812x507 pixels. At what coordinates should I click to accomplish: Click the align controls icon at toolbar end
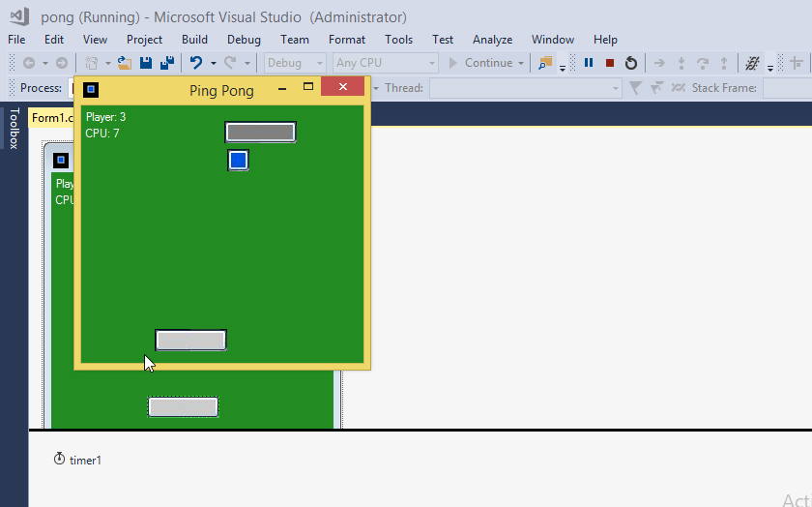[x=797, y=63]
